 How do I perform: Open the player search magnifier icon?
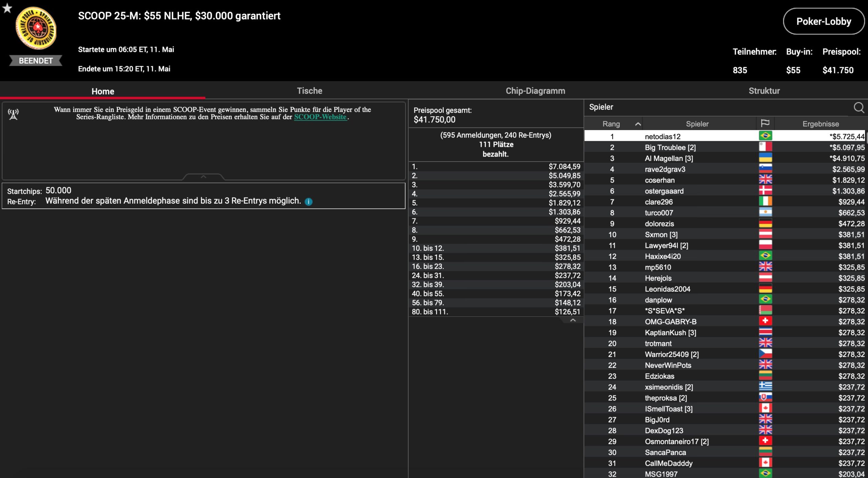click(x=859, y=107)
